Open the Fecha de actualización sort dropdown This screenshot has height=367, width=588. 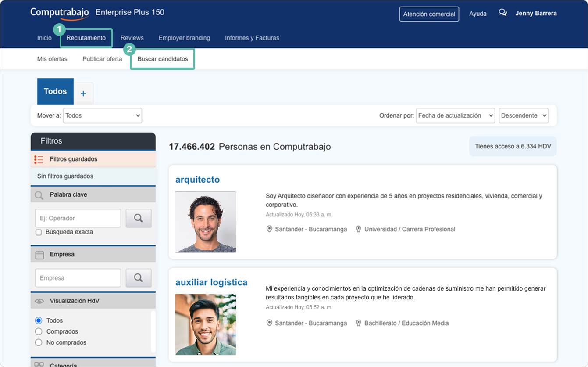point(455,115)
